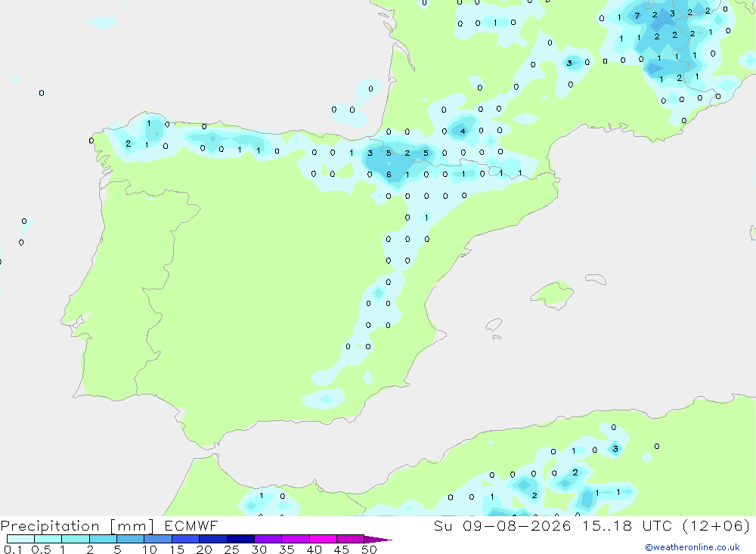Click the value '3' on the Algerian coast
This screenshot has height=554, width=756.
615,449
